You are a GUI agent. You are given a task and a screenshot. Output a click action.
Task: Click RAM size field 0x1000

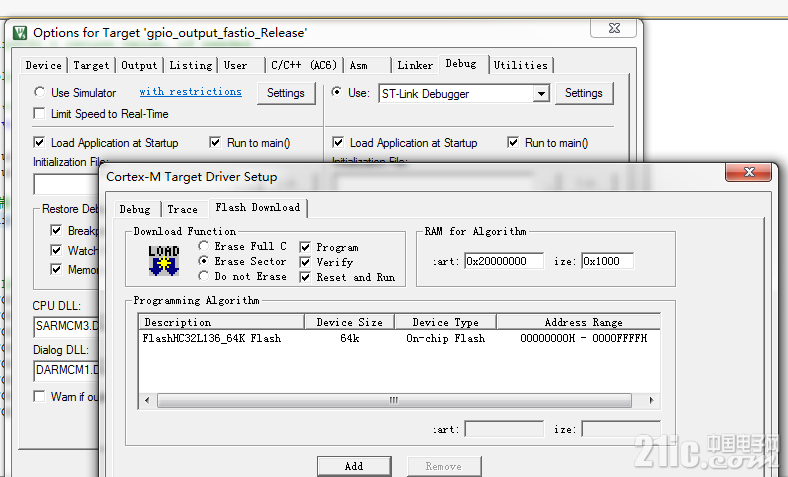pyautogui.click(x=607, y=261)
